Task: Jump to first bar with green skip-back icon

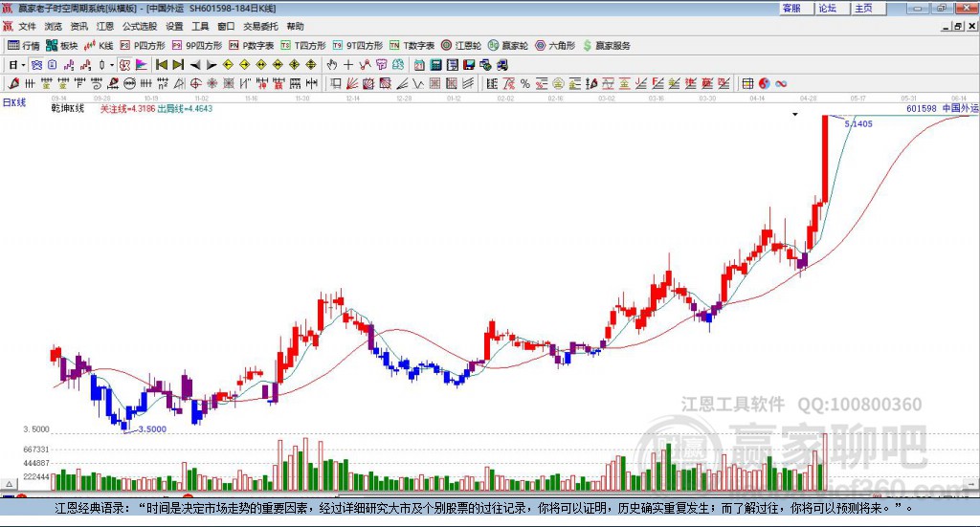Action: pyautogui.click(x=161, y=65)
